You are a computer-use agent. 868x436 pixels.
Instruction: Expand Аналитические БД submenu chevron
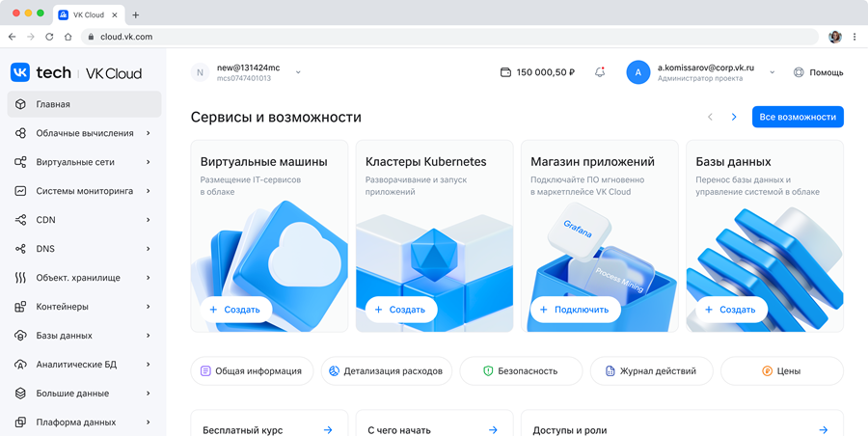(x=149, y=365)
